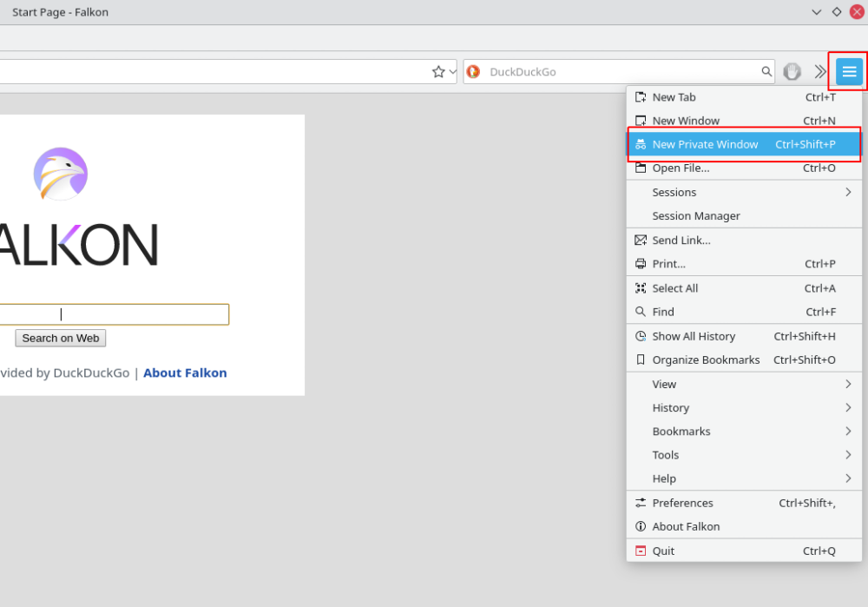Screen dimensions: 868x607
Task: Expand the toolbar overflow double-chevron
Action: (820, 71)
